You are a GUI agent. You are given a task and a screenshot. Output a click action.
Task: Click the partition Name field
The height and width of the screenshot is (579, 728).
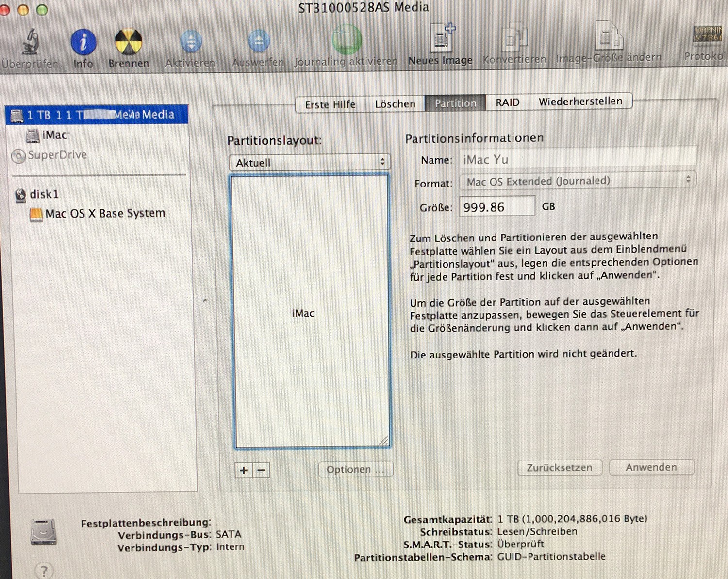578,159
